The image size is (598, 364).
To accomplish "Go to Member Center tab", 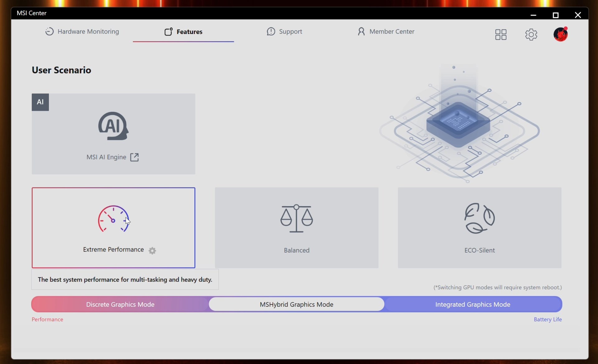I will tap(386, 31).
